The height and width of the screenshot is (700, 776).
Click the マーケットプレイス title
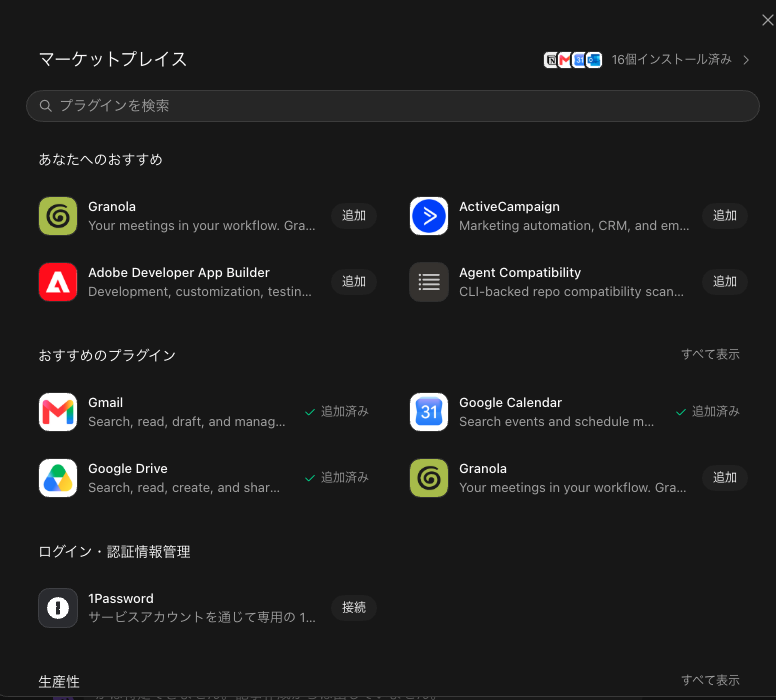point(113,59)
